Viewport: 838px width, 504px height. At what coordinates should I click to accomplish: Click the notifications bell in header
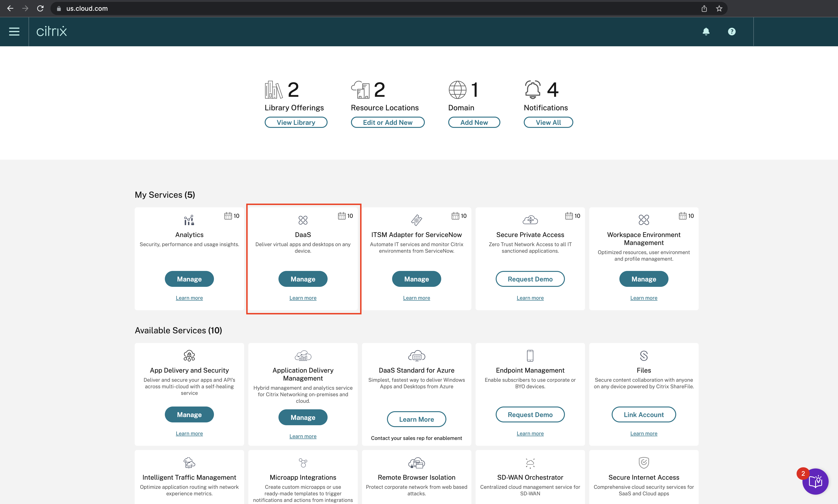click(706, 32)
